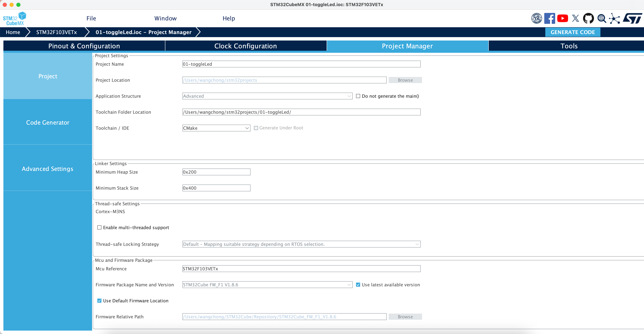The width and height of the screenshot is (644, 334).
Task: Open the GitHub icon link
Action: click(588, 18)
